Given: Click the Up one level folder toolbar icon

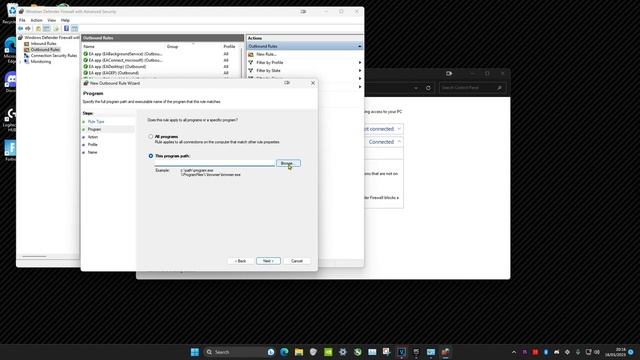Looking at the screenshot, I should coord(38,29).
